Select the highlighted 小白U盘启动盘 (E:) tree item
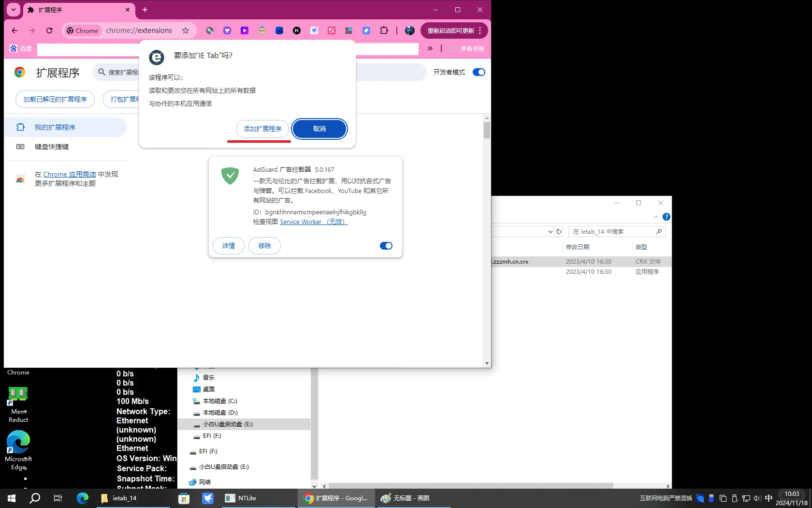The height and width of the screenshot is (508, 812). (244, 424)
